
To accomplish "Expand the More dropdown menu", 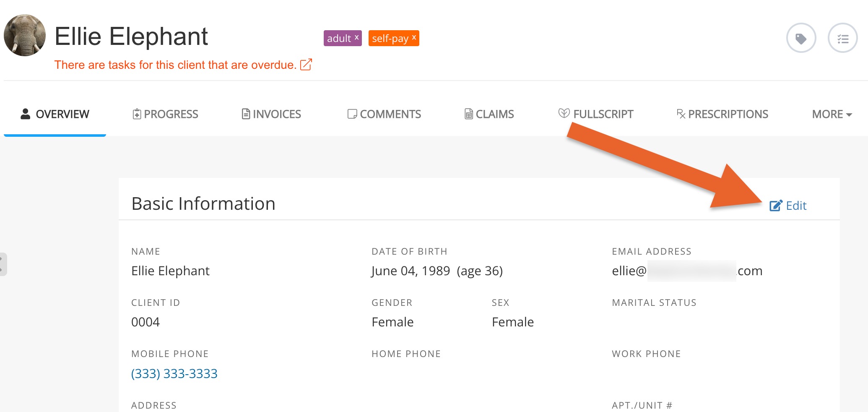I will [832, 114].
